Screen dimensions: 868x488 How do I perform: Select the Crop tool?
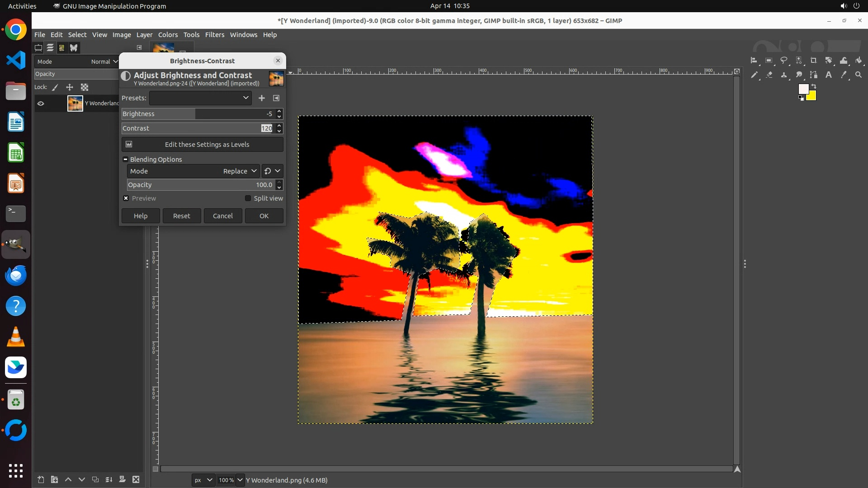814,61
